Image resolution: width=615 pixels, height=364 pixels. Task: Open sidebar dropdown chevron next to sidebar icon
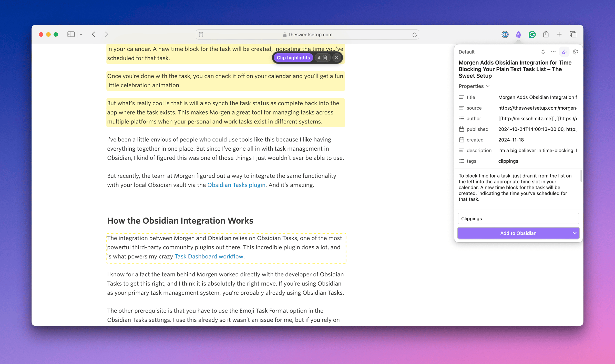81,34
